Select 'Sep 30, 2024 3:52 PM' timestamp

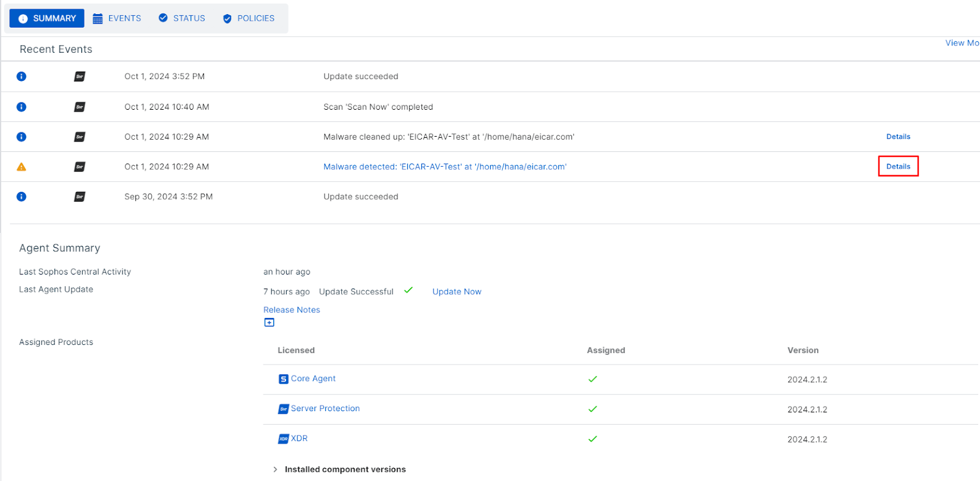coord(168,197)
